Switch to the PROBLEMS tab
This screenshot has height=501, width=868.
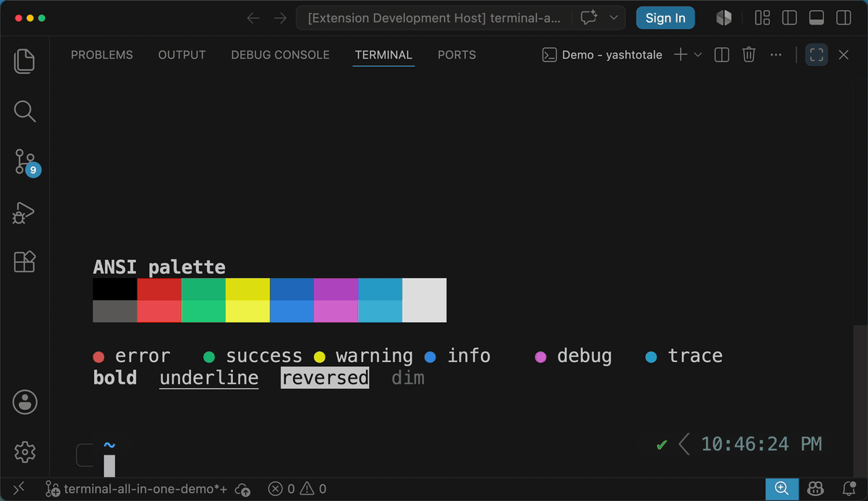(x=102, y=55)
